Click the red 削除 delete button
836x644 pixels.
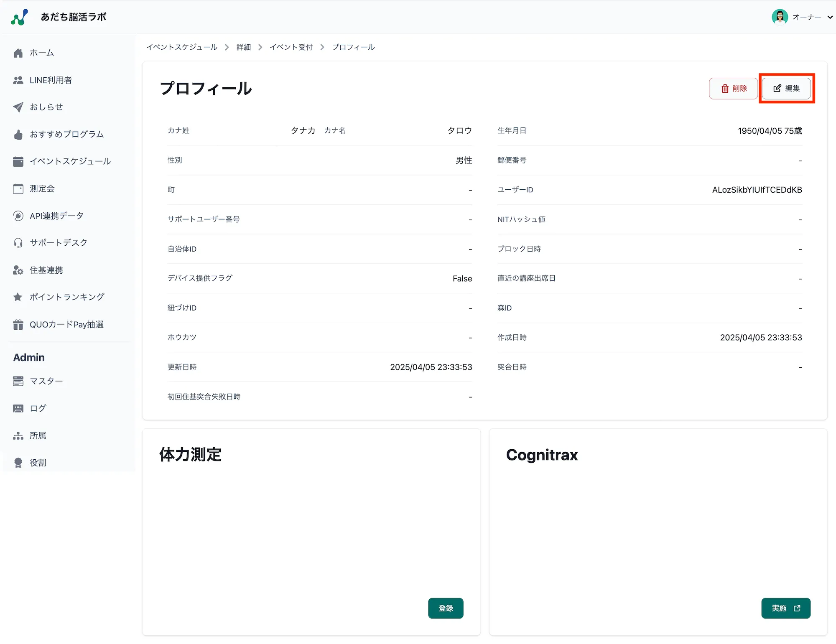(733, 88)
